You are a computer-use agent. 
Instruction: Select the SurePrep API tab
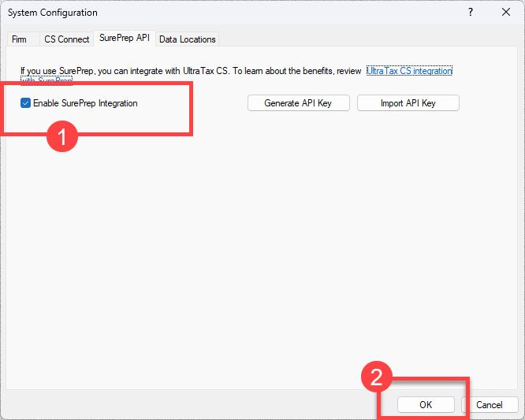[x=125, y=38]
